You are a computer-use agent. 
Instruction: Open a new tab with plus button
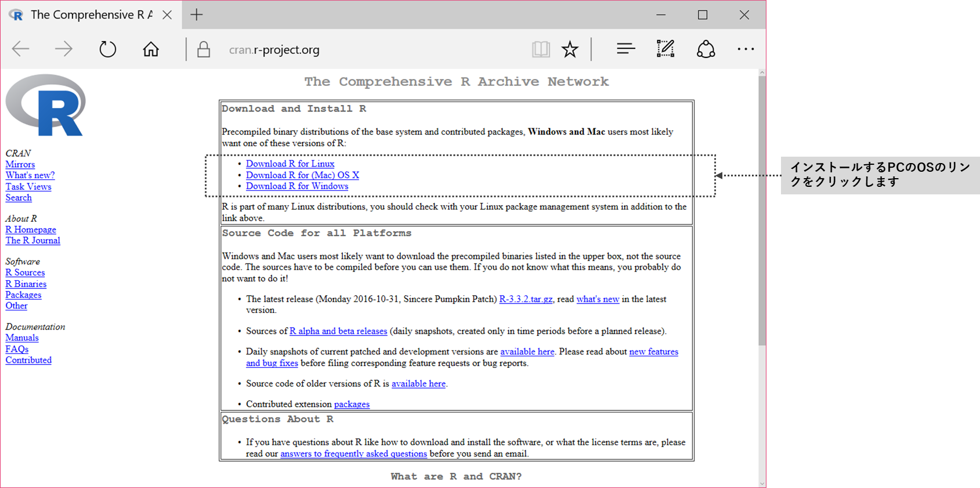pyautogui.click(x=197, y=15)
